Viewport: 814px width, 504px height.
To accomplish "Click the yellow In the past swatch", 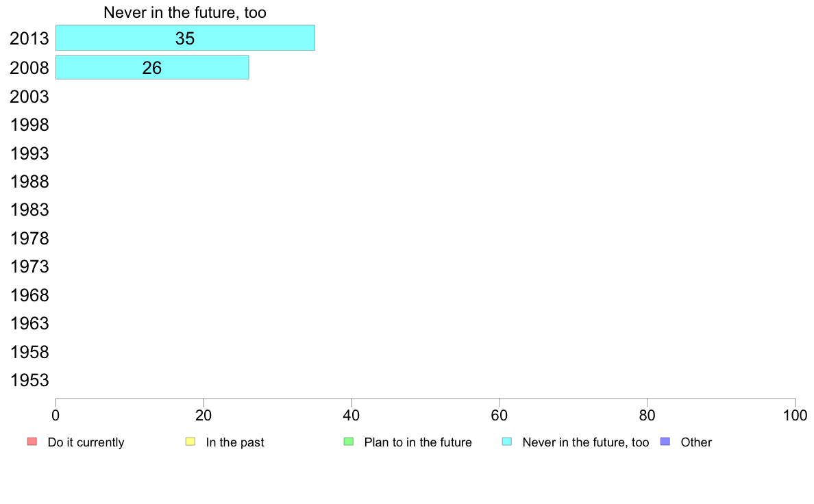I will tap(190, 442).
